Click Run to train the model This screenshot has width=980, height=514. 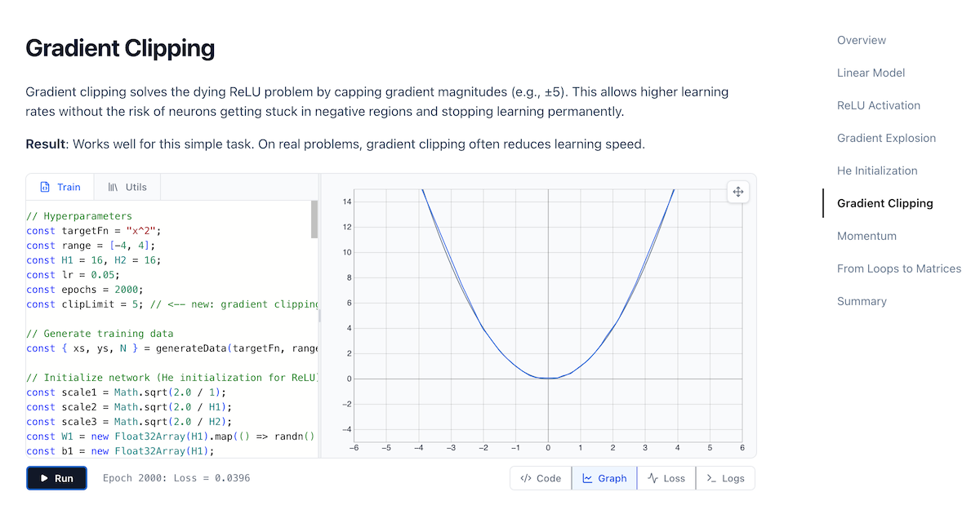pos(56,478)
